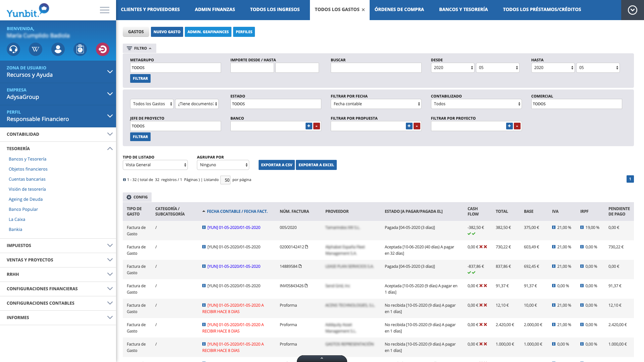Click document icon next to invoice 02000142412
The image size is (644, 362).
point(307,247)
